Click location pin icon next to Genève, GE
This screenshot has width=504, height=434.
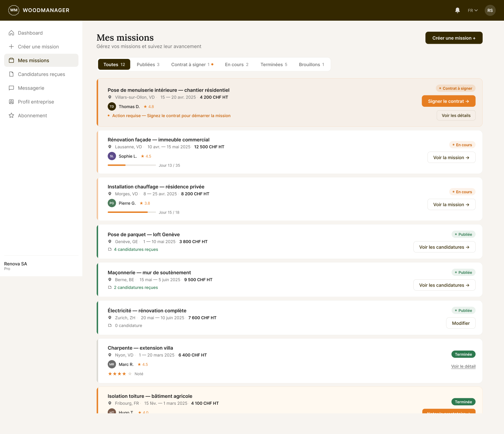coord(110,242)
